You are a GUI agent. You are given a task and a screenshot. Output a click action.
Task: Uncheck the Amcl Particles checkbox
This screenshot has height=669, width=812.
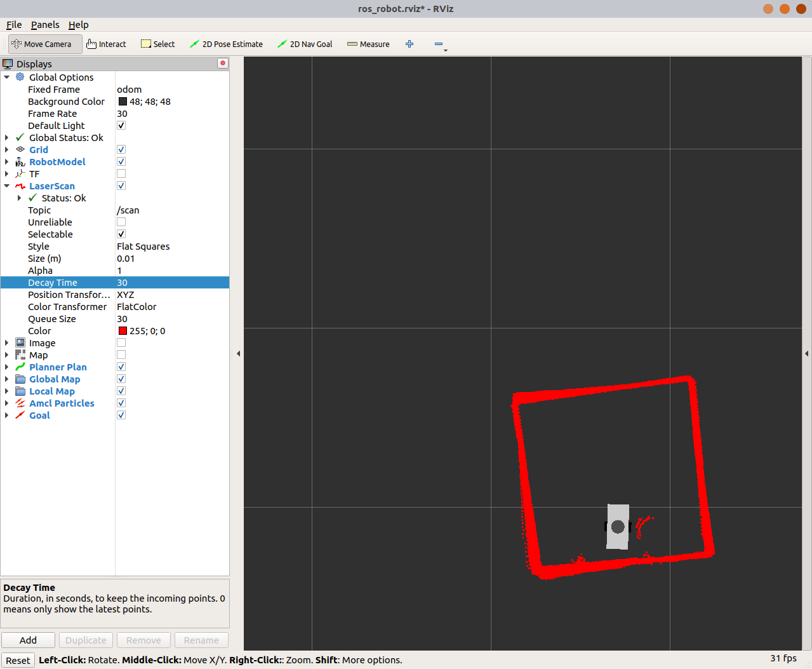click(x=121, y=403)
